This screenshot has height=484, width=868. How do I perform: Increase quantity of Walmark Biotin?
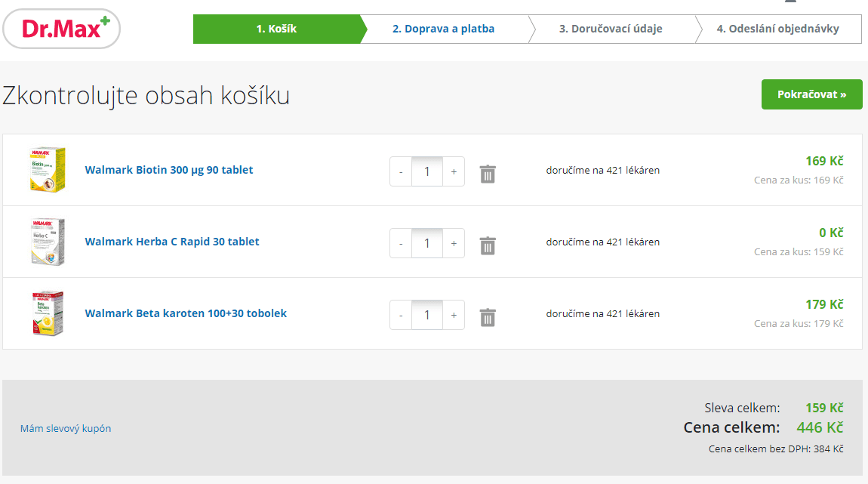(453, 171)
